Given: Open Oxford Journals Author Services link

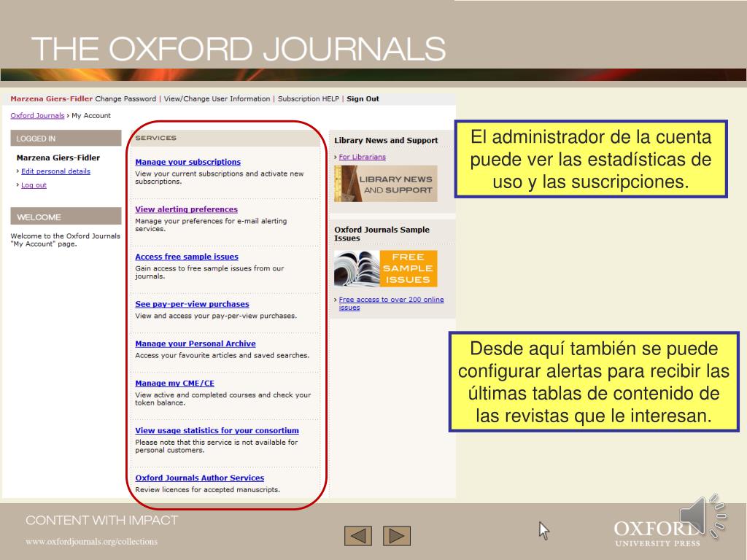Looking at the screenshot, I should pyautogui.click(x=200, y=478).
